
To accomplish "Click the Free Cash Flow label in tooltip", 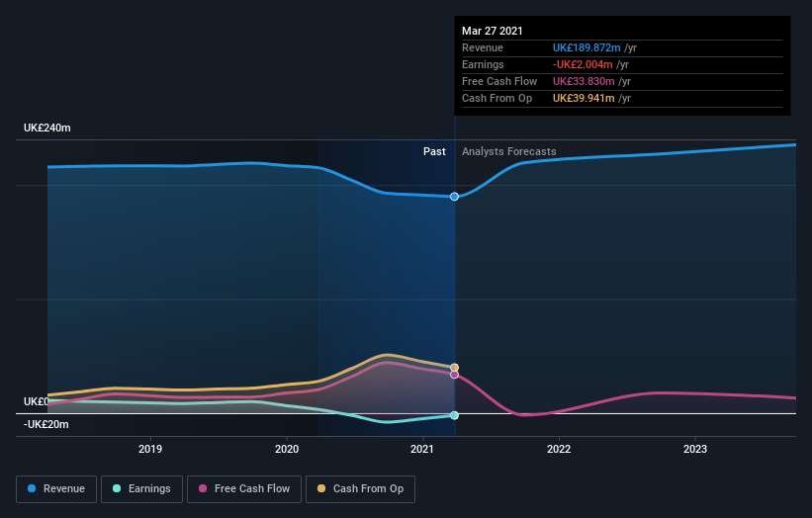I will [499, 81].
